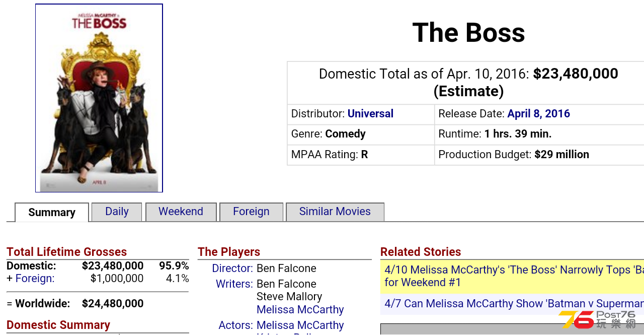Image resolution: width=644 pixels, height=335 pixels.
Task: Click the Director label link
Action: tap(232, 269)
